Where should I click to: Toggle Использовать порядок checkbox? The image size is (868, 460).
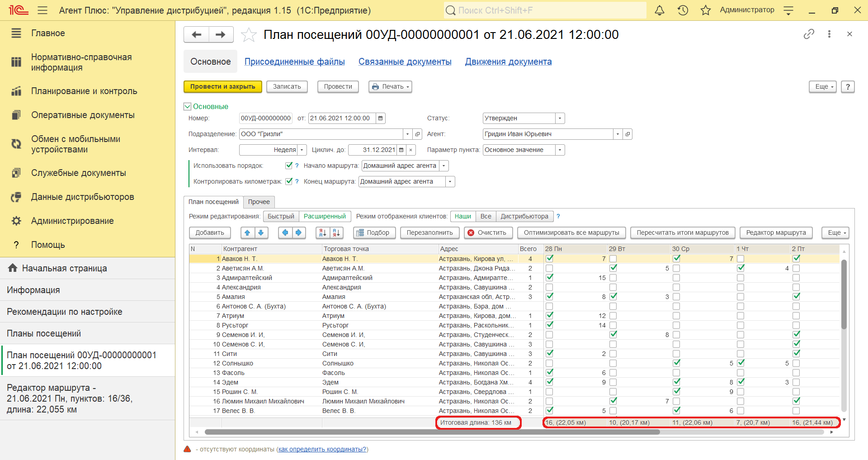point(289,166)
